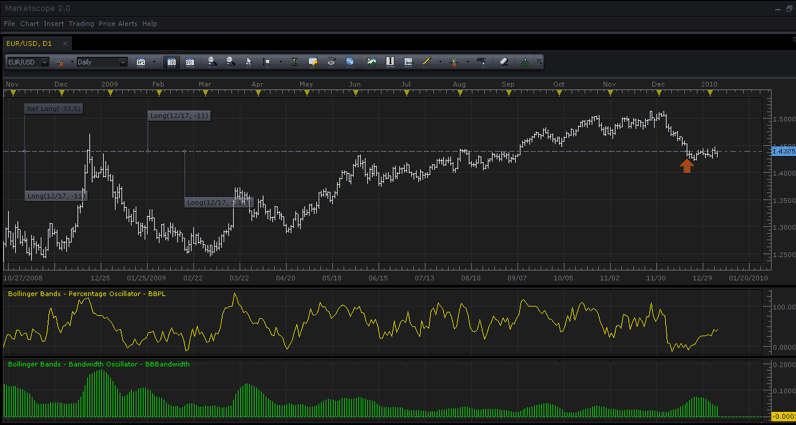Click the 10/27/2008 date axis label
The width and height of the screenshot is (796, 425).
(23, 278)
